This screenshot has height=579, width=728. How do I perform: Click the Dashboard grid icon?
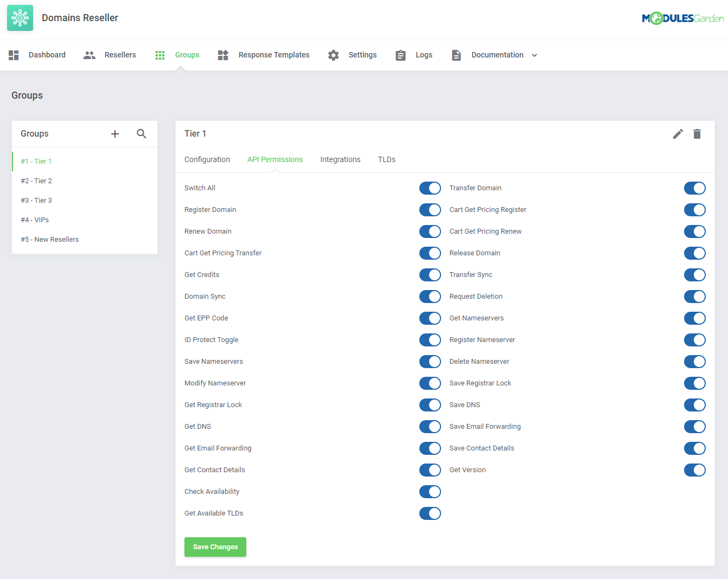pyautogui.click(x=14, y=55)
